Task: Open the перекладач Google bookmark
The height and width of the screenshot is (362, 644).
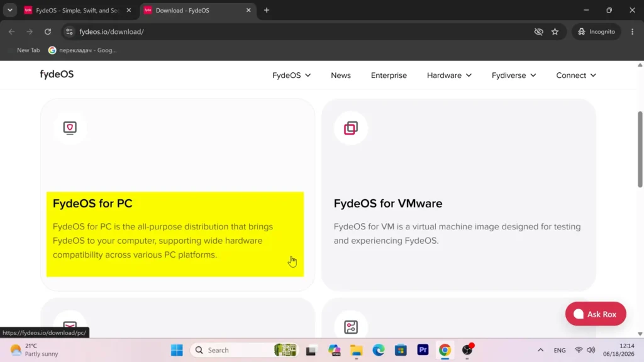Action: pos(82,50)
